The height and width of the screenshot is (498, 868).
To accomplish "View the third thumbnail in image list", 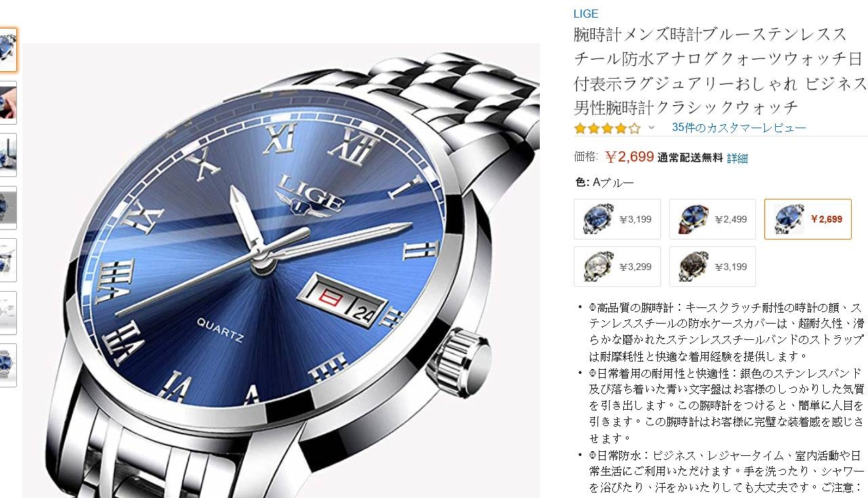I will [x=8, y=155].
